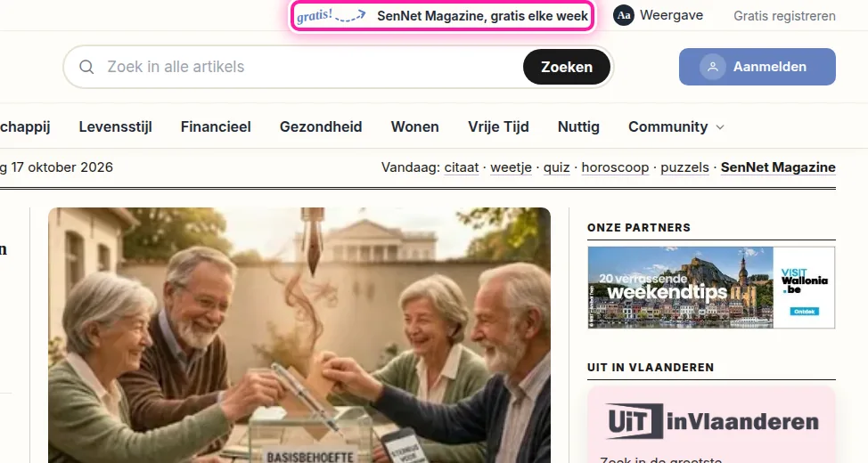Expand the Community dropdown menu
The width and height of the screenshot is (868, 463).
click(x=676, y=126)
